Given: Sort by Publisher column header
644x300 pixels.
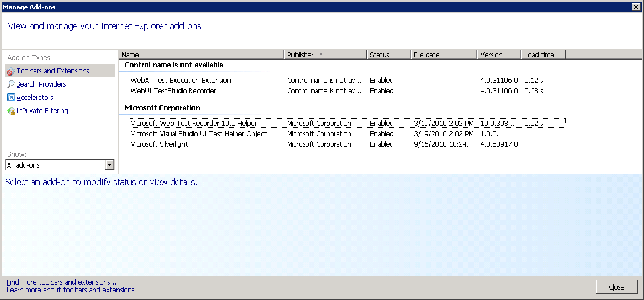Looking at the screenshot, I should [x=325, y=55].
